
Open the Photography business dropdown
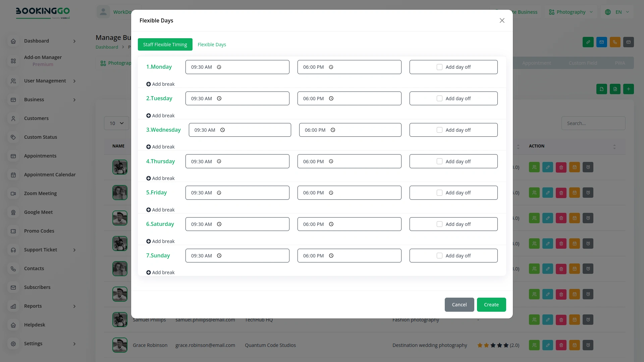pyautogui.click(x=570, y=12)
